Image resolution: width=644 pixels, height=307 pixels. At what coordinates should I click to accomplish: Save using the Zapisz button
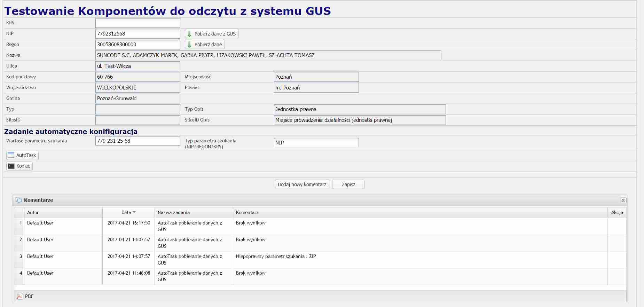click(348, 184)
